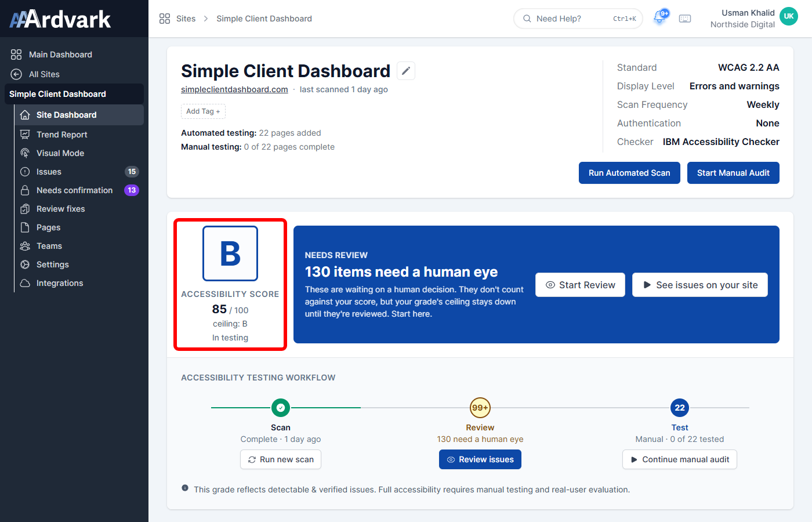Click the Need Help search field

click(x=578, y=19)
